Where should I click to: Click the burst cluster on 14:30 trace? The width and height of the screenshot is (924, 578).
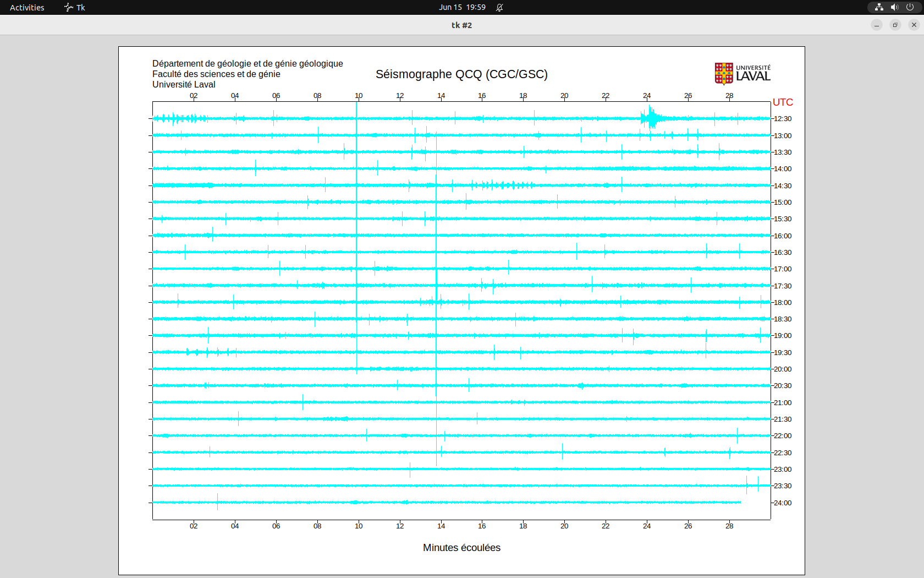tap(502, 186)
